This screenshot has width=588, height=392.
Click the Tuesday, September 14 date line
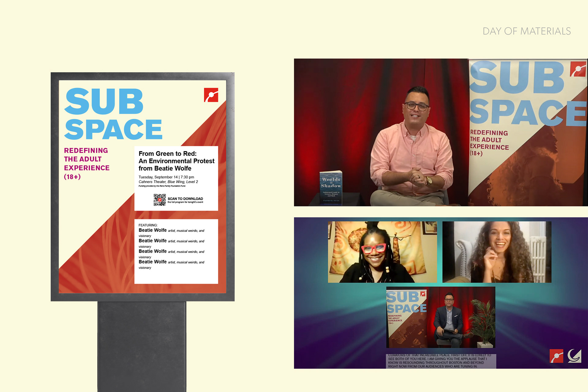coord(166,177)
